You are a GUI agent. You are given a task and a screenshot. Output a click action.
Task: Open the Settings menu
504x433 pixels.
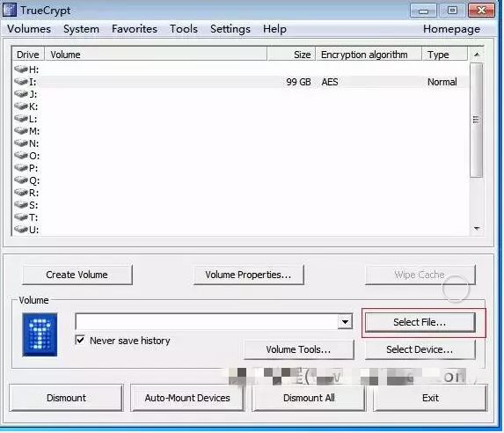(230, 29)
